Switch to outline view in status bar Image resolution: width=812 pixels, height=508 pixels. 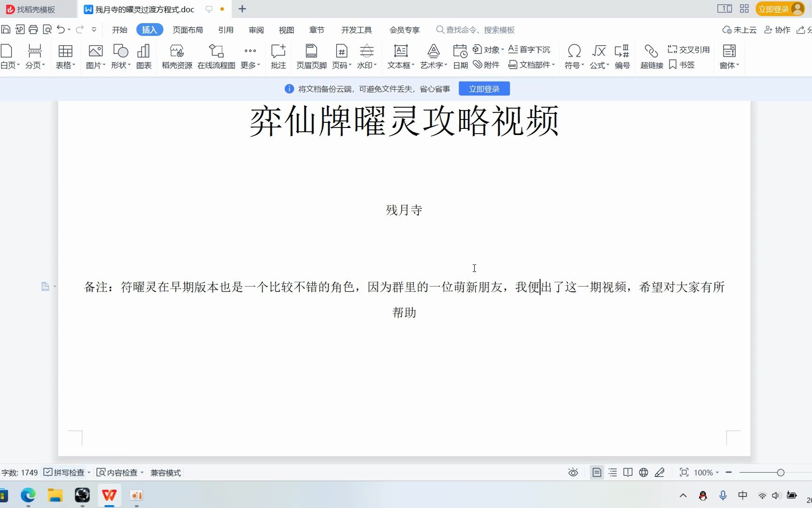613,473
